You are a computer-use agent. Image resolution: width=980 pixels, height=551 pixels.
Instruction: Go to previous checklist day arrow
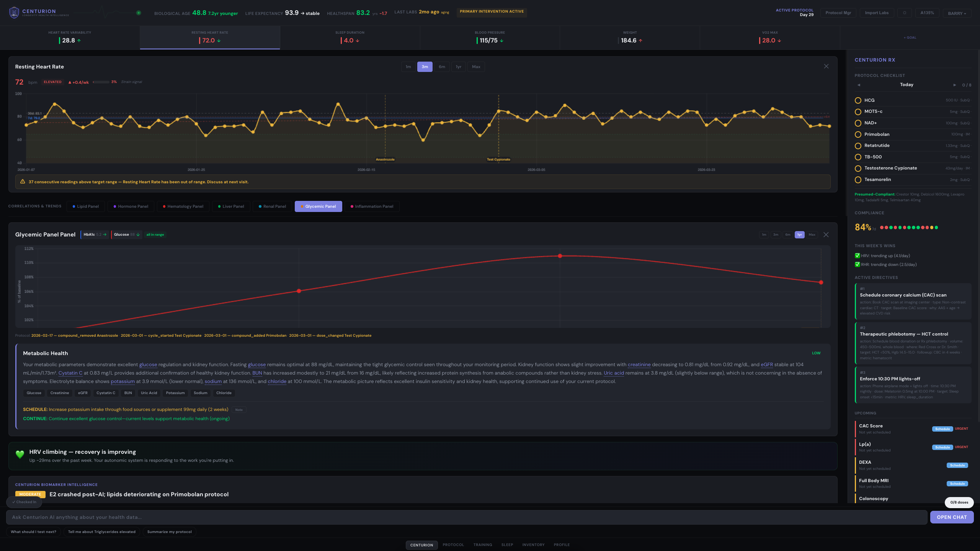click(859, 85)
